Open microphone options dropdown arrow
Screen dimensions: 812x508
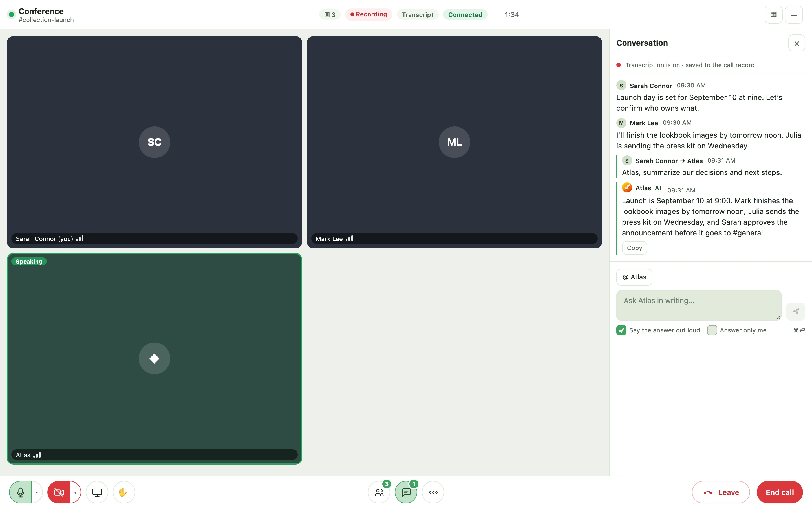pyautogui.click(x=37, y=492)
